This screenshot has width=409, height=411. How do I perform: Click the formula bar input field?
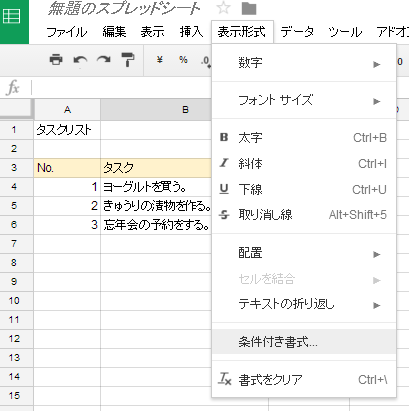[x=121, y=88]
